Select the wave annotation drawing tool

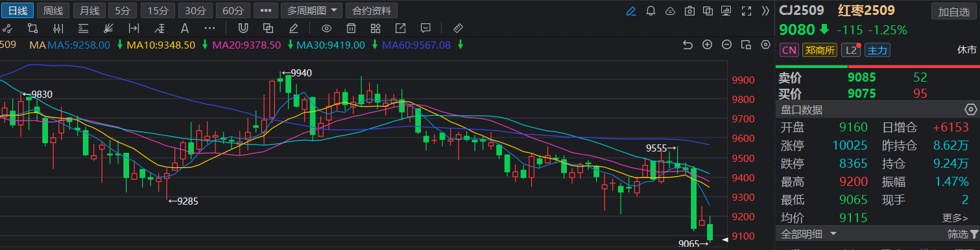[160, 28]
